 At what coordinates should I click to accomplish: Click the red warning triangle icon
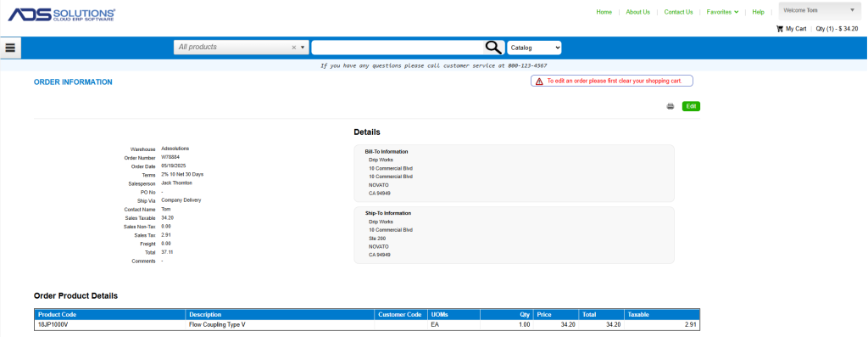pos(538,81)
